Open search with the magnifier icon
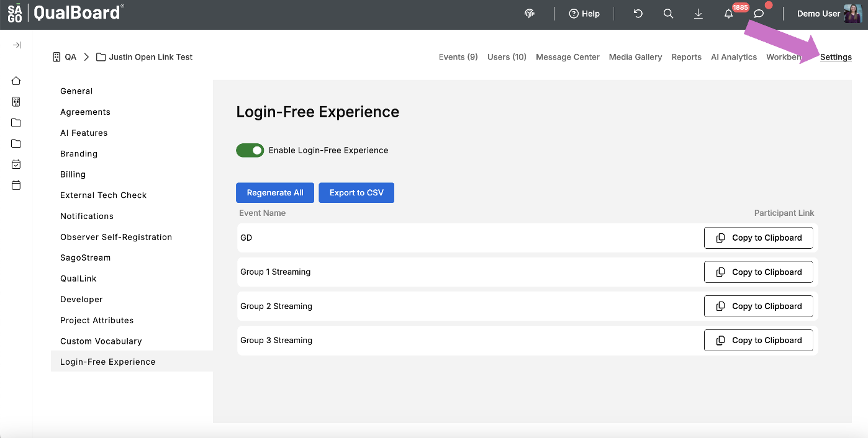The height and width of the screenshot is (438, 868). tap(668, 14)
